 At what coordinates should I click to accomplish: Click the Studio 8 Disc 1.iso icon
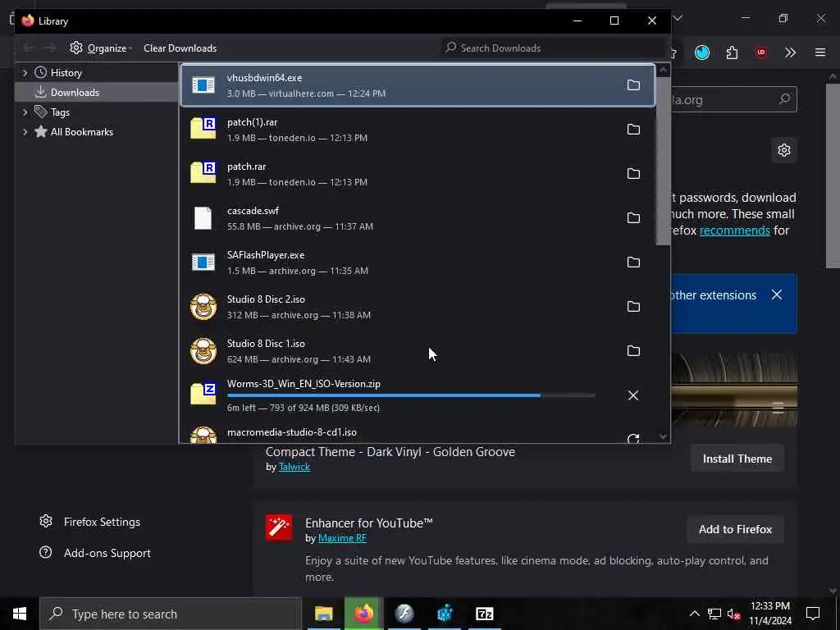tap(203, 351)
